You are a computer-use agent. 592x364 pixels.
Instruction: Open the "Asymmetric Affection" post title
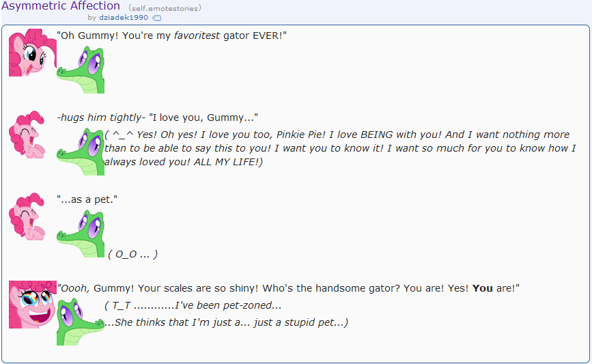coord(61,6)
